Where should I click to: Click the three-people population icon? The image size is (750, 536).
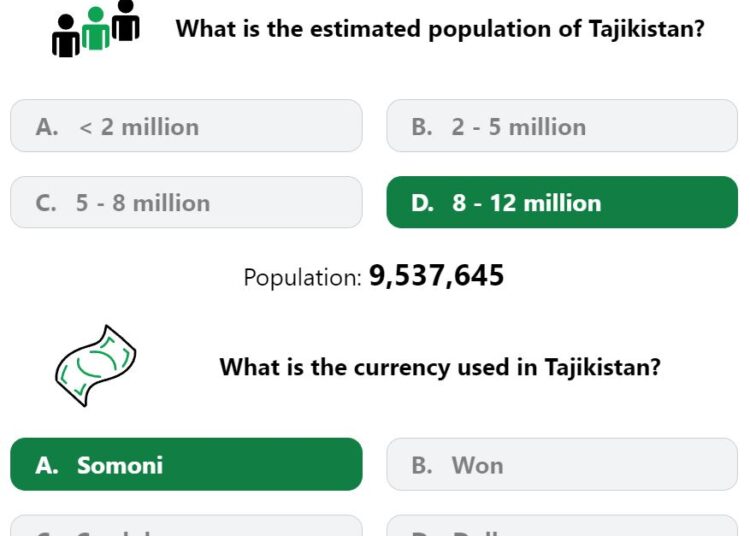[96, 29]
